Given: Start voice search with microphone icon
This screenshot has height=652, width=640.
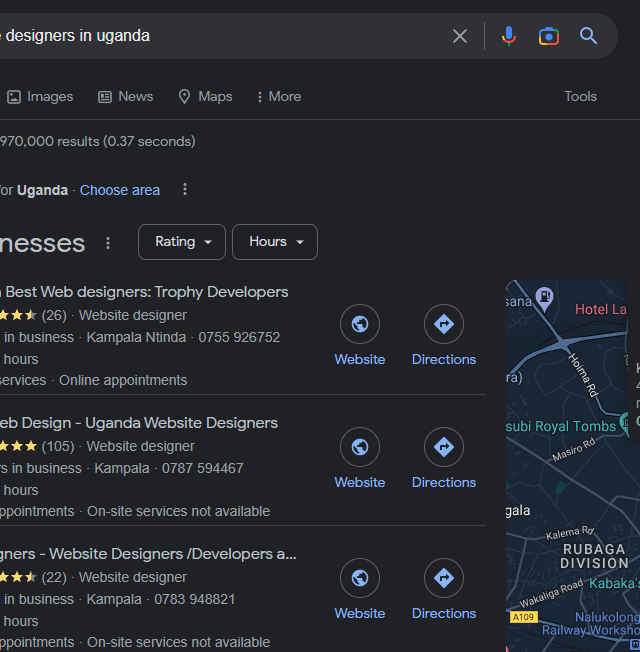Looking at the screenshot, I should [509, 36].
